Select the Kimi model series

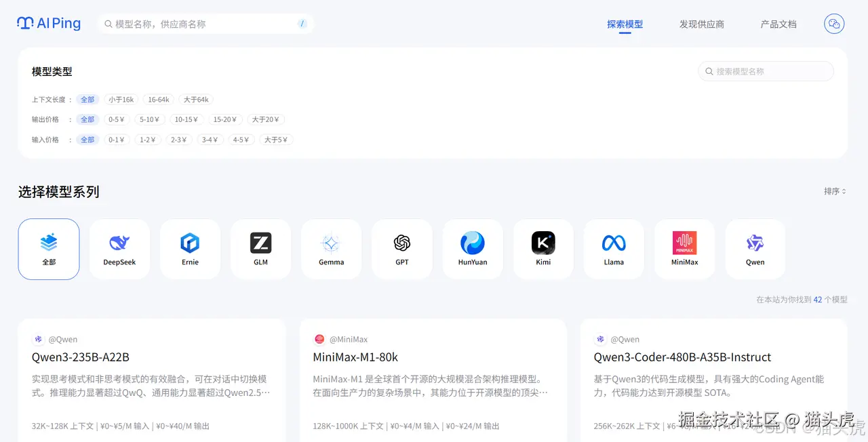click(542, 249)
